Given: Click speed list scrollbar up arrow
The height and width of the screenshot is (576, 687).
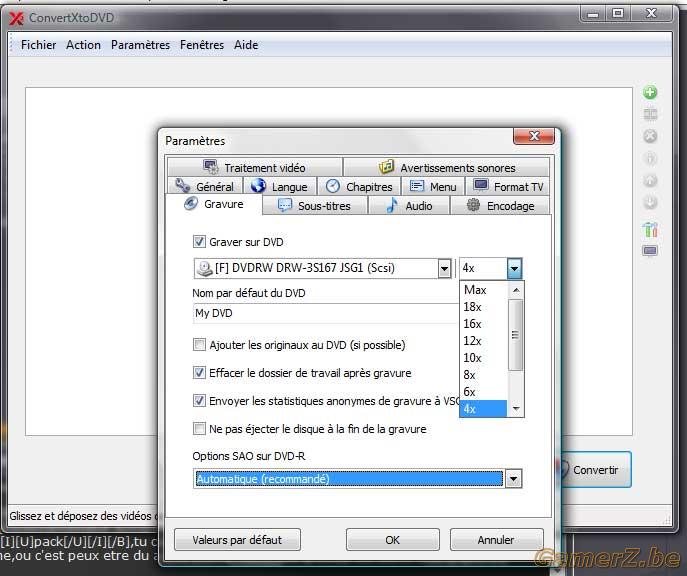Looking at the screenshot, I should pos(516,290).
